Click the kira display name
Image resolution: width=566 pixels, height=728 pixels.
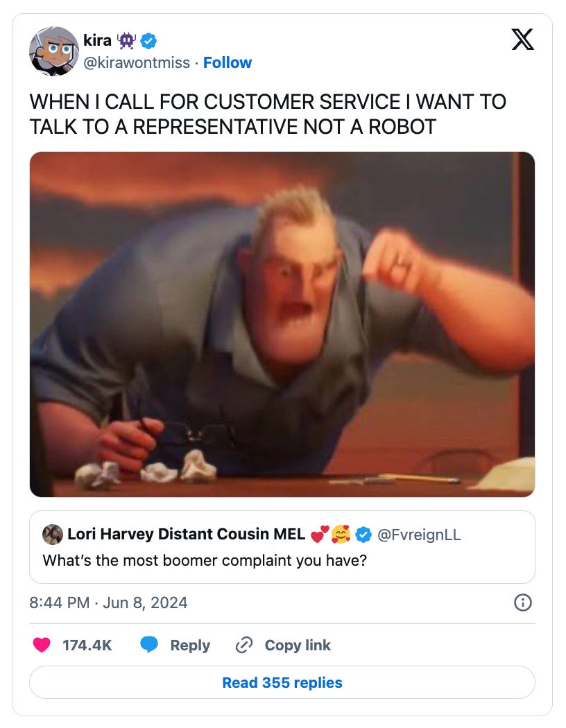(98, 40)
